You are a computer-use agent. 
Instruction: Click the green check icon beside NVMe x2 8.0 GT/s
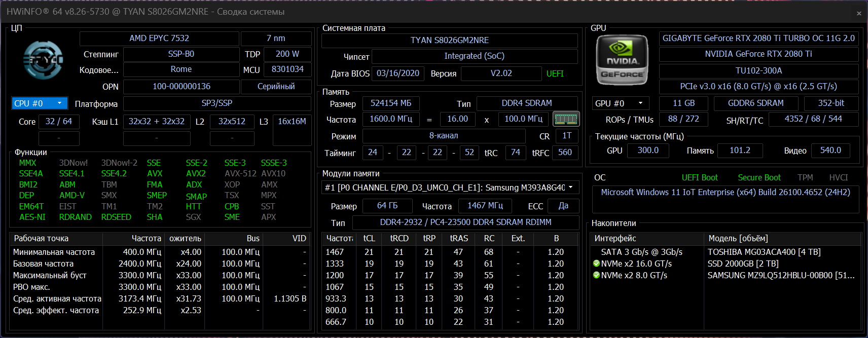coord(596,275)
